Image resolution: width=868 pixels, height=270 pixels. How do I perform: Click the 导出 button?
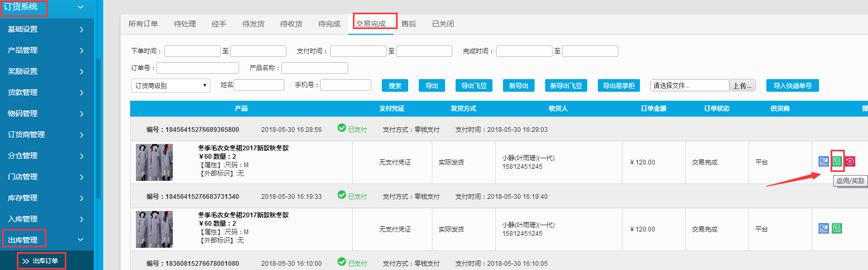pos(432,85)
